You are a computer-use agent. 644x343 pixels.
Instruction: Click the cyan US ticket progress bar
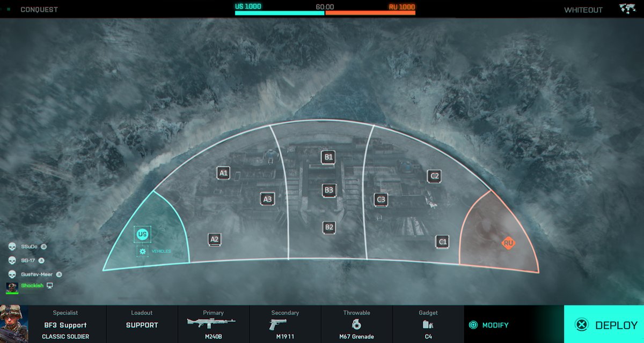point(280,12)
